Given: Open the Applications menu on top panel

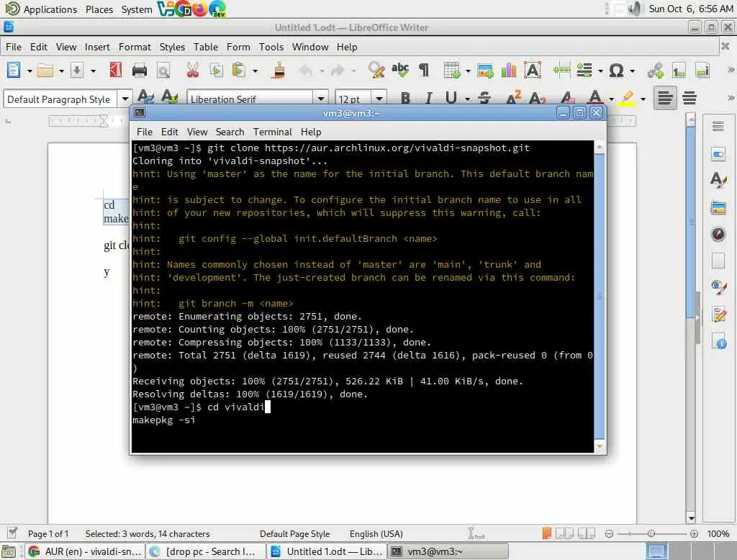Looking at the screenshot, I should coord(50,9).
